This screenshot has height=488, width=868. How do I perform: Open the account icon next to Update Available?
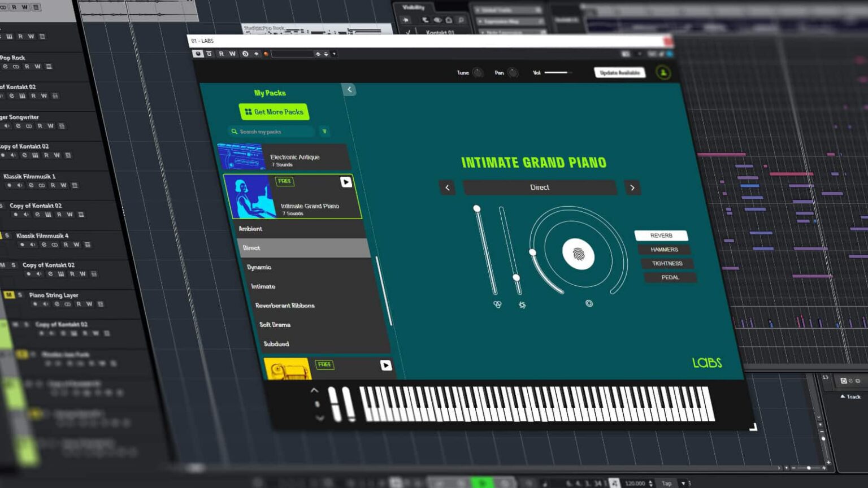pyautogui.click(x=663, y=73)
